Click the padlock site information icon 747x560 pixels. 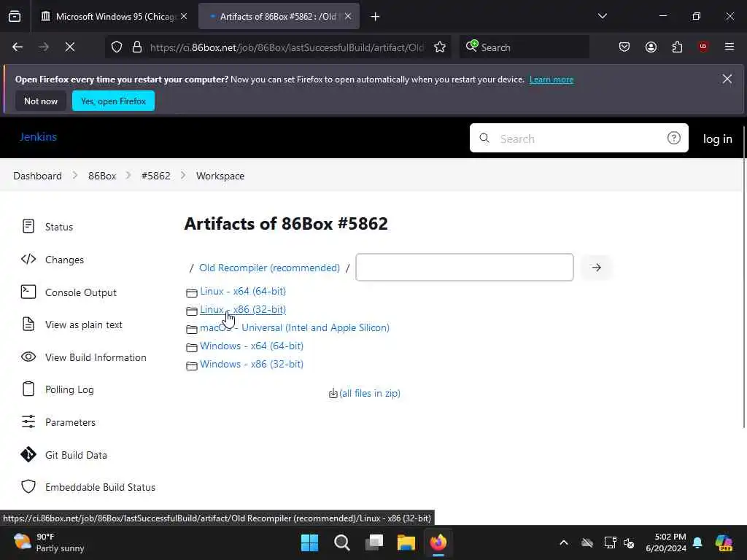pyautogui.click(x=137, y=47)
